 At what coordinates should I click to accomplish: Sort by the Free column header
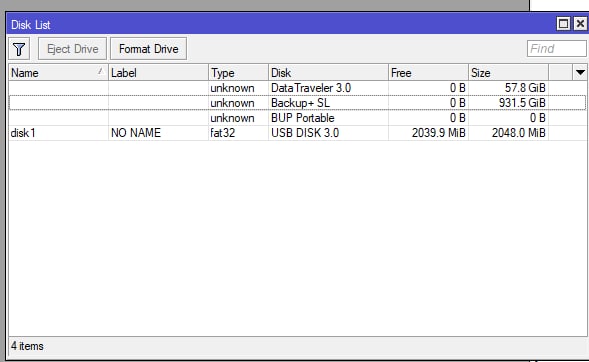(428, 73)
